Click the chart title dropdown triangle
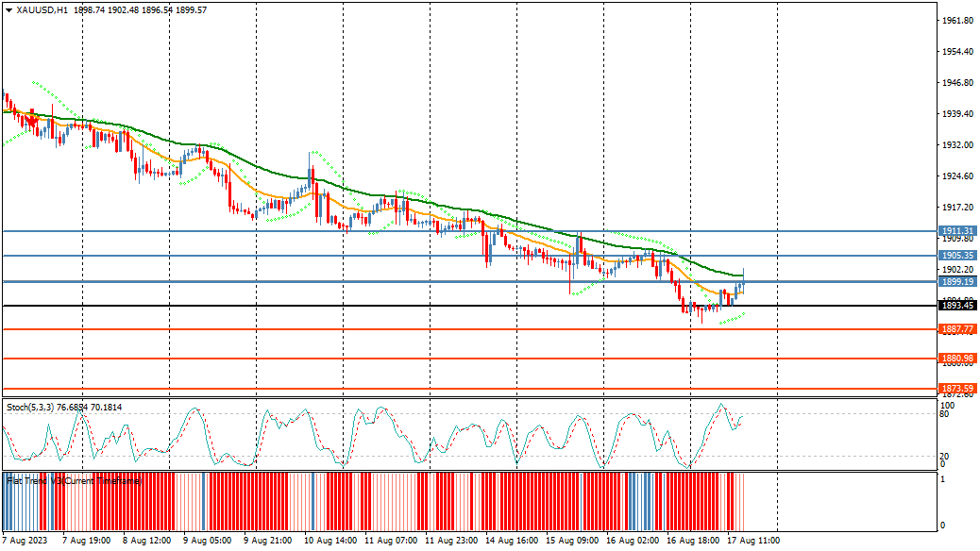Viewport: 980px width, 551px height. tap(8, 10)
